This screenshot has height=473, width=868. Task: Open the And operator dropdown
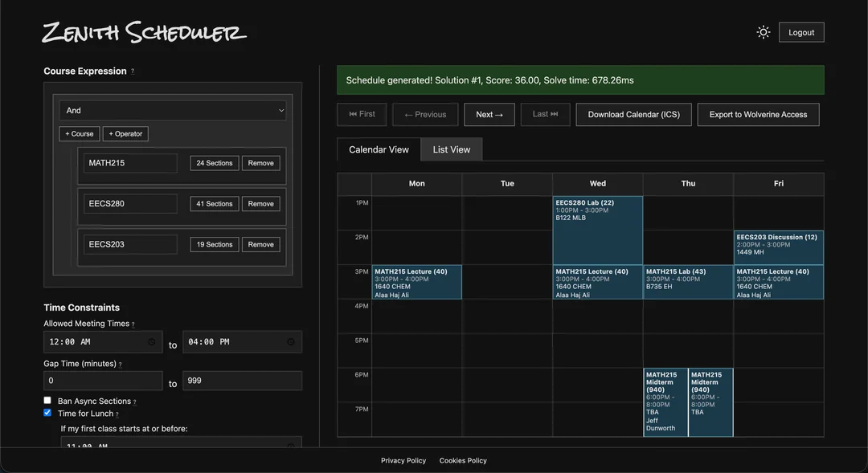173,110
